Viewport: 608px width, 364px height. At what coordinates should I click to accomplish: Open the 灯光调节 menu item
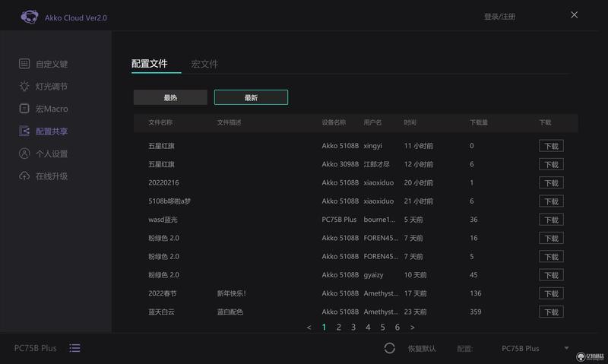(x=52, y=87)
